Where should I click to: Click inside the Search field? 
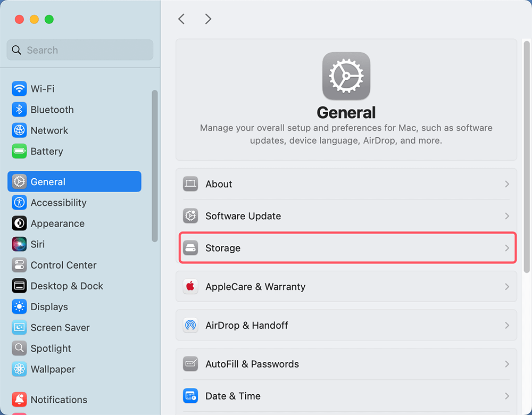(x=80, y=50)
